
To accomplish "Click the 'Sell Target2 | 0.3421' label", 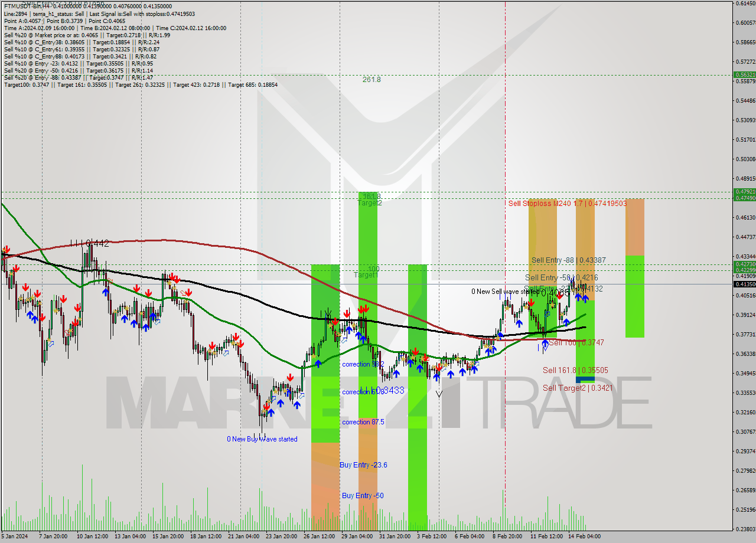I will [578, 388].
